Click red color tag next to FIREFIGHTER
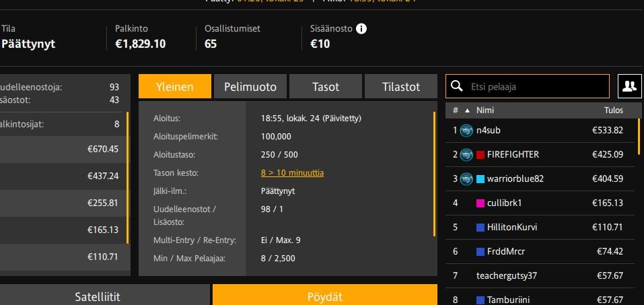 click(x=480, y=155)
